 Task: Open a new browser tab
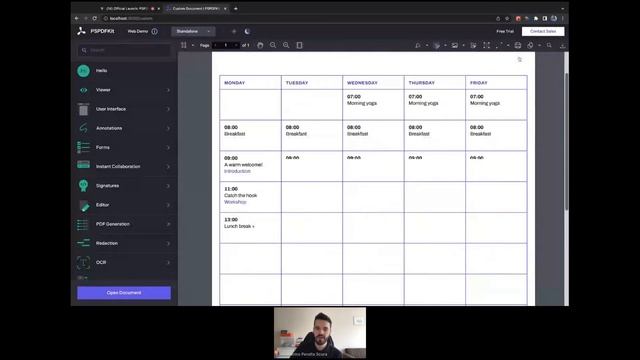point(236,9)
